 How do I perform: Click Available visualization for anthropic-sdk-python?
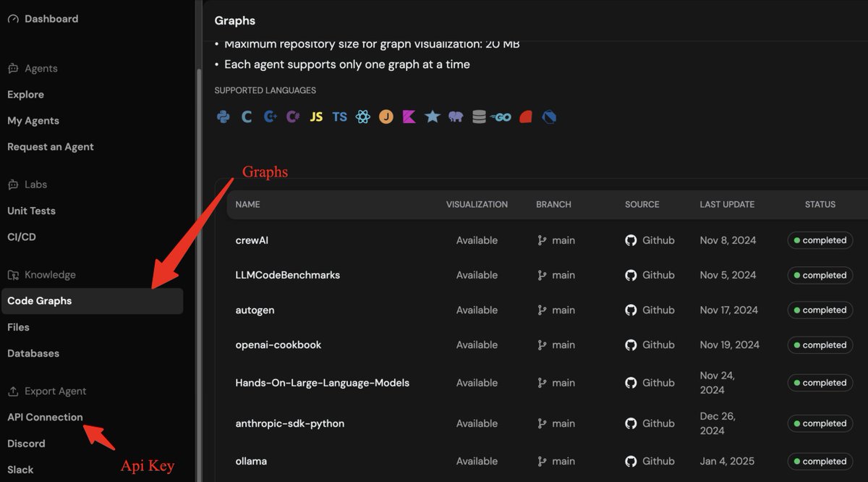tap(477, 423)
